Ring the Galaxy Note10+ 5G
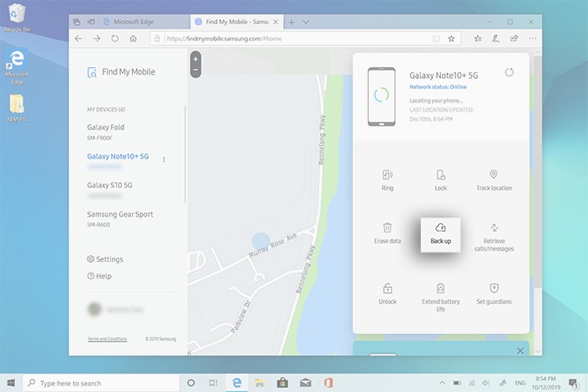 pos(387,180)
